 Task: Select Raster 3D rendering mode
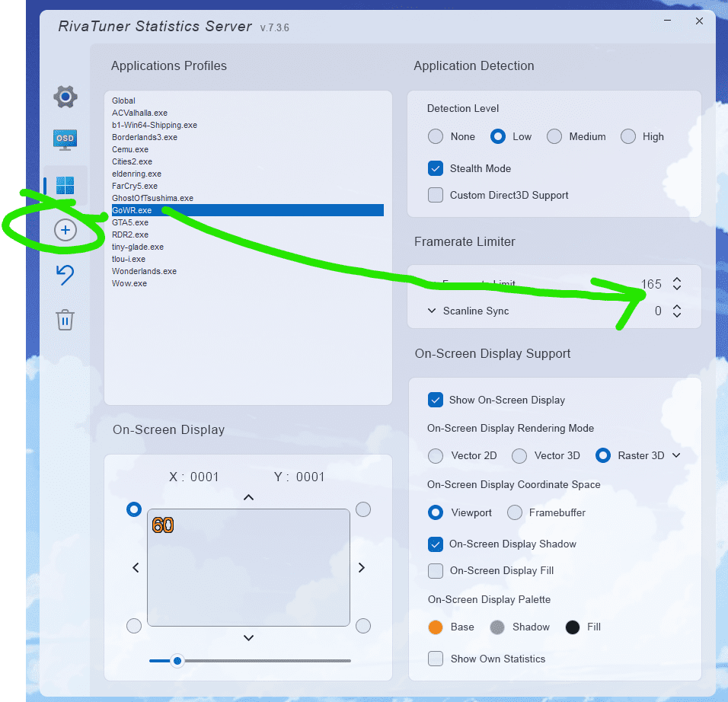coord(602,455)
